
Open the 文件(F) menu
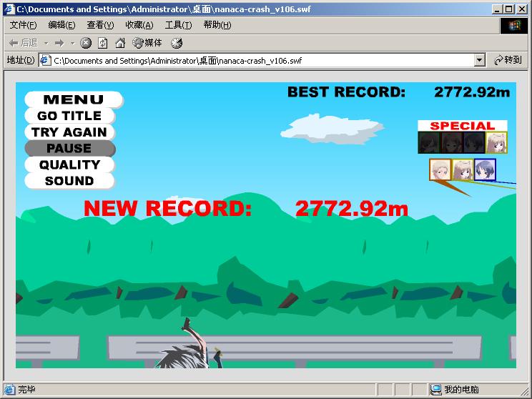click(23, 25)
